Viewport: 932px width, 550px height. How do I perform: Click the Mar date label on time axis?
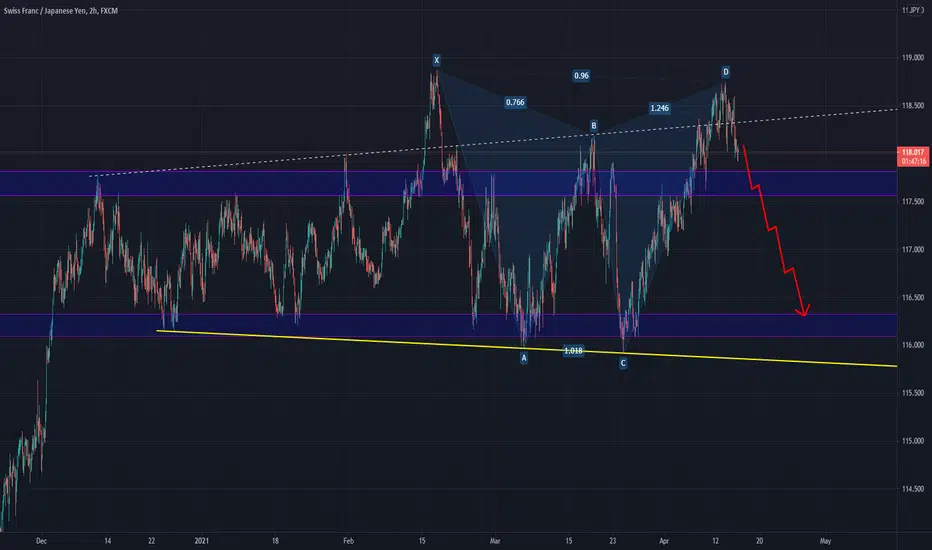coord(495,541)
